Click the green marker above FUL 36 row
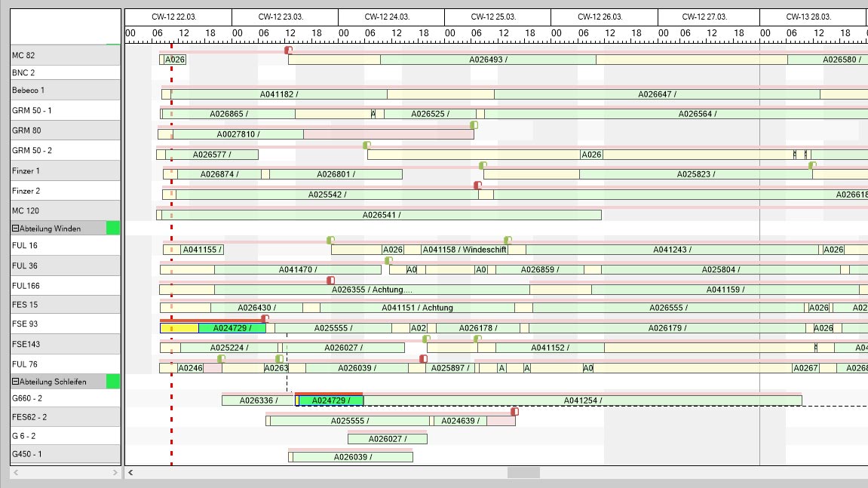This screenshot has height=488, width=868. point(388,260)
